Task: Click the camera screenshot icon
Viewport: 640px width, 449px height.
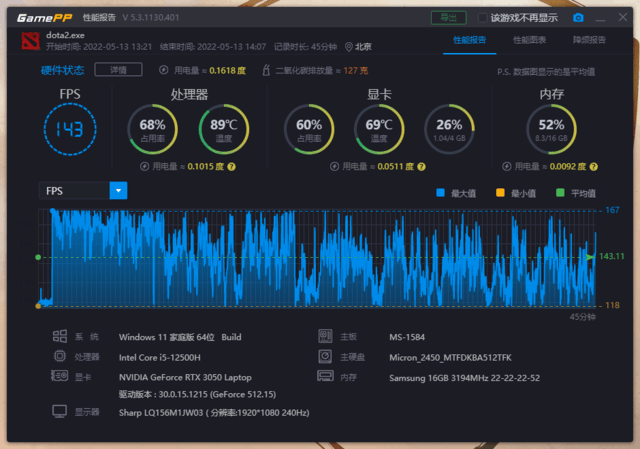Action: (x=578, y=17)
